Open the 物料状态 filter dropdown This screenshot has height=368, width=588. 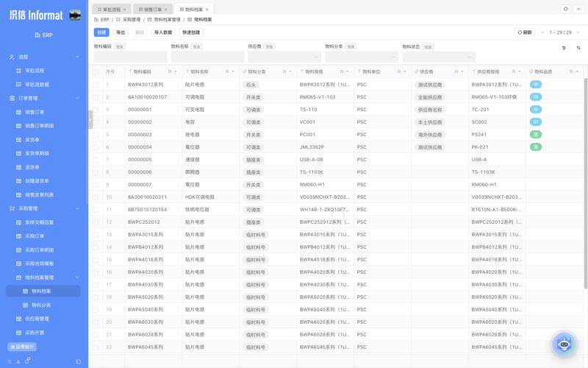439,57
